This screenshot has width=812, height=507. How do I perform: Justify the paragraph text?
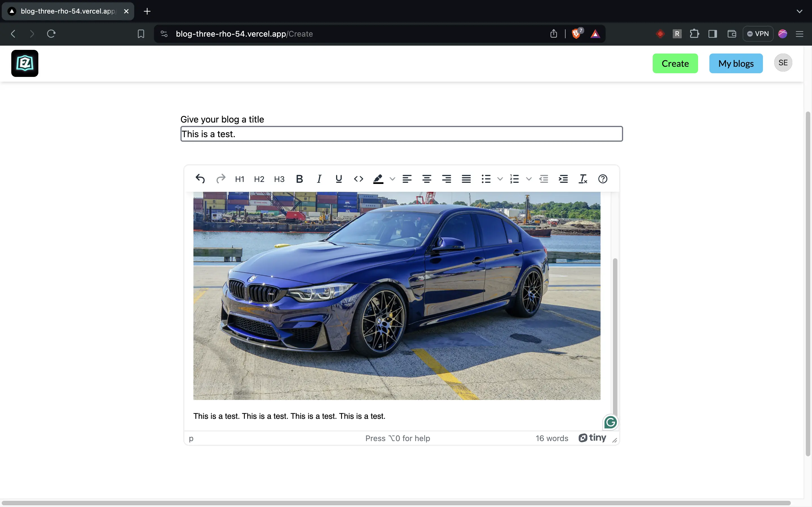(466, 179)
